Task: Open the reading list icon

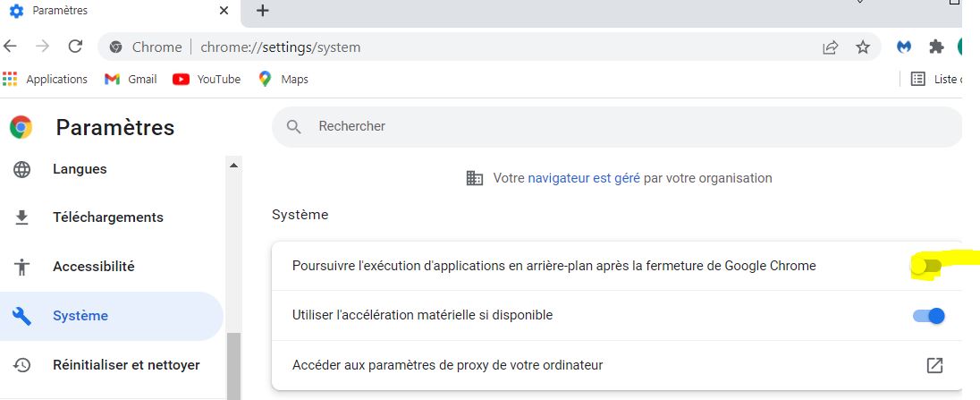Action: tap(918, 79)
